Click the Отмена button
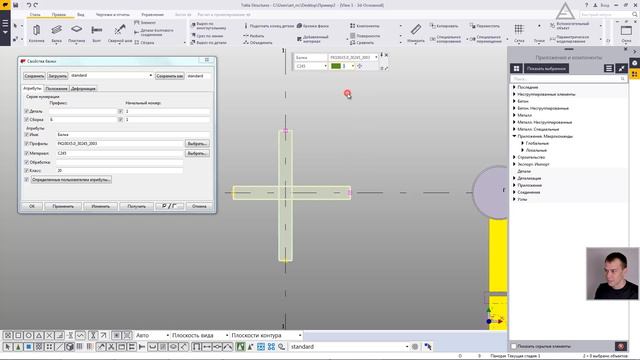 coord(199,206)
